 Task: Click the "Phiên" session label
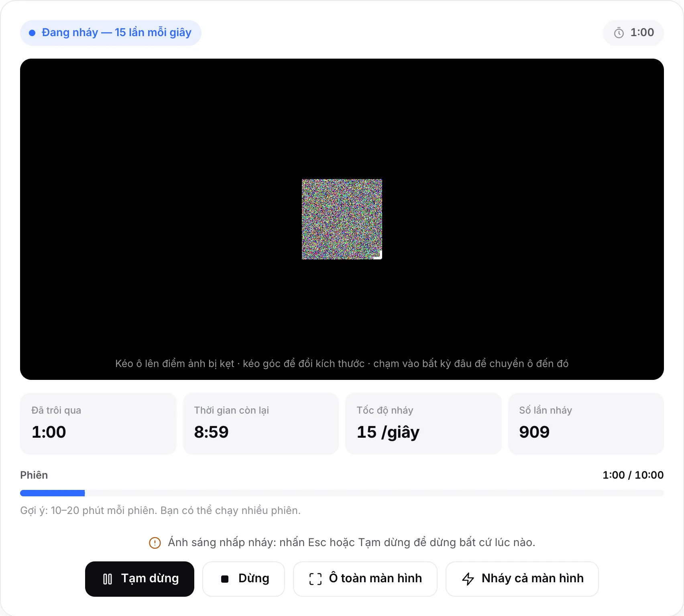click(x=34, y=475)
